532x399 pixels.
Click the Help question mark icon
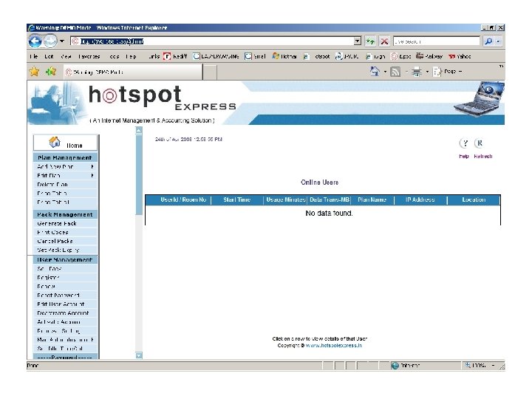pyautogui.click(x=465, y=143)
